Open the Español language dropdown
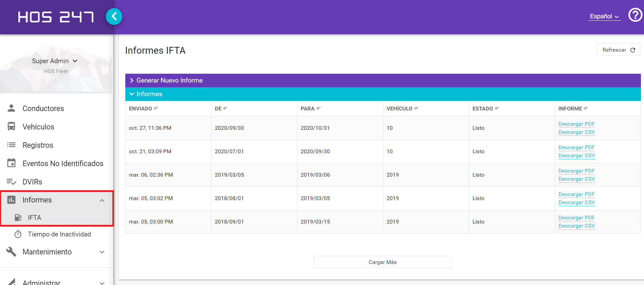The width and height of the screenshot is (644, 285). click(605, 16)
